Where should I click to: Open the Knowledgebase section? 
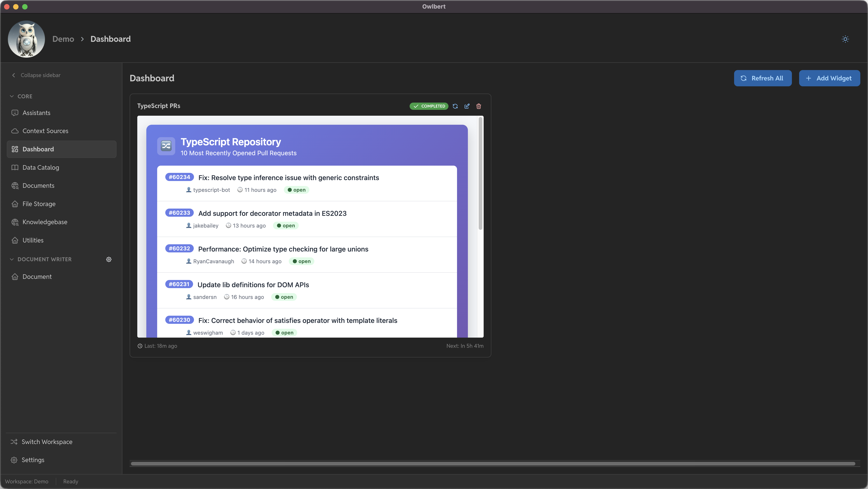pos(45,222)
